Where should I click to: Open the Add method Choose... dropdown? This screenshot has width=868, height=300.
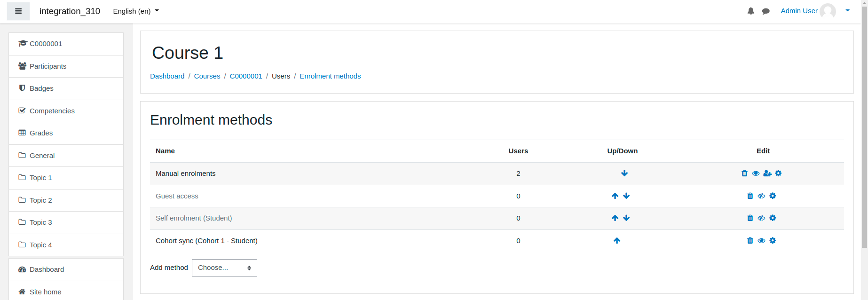[224, 268]
